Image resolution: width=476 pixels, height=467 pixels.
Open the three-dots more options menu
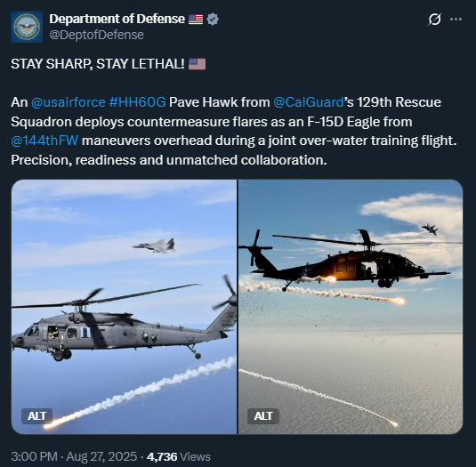(456, 19)
